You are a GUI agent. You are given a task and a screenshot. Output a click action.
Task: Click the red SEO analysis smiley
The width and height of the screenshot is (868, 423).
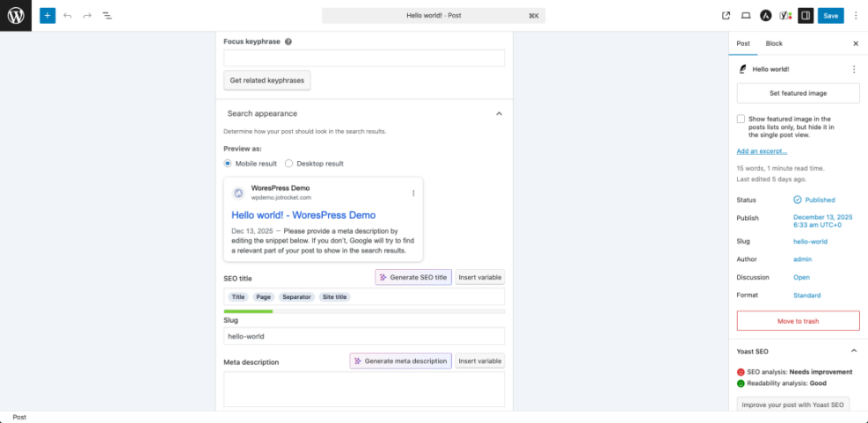[740, 372]
